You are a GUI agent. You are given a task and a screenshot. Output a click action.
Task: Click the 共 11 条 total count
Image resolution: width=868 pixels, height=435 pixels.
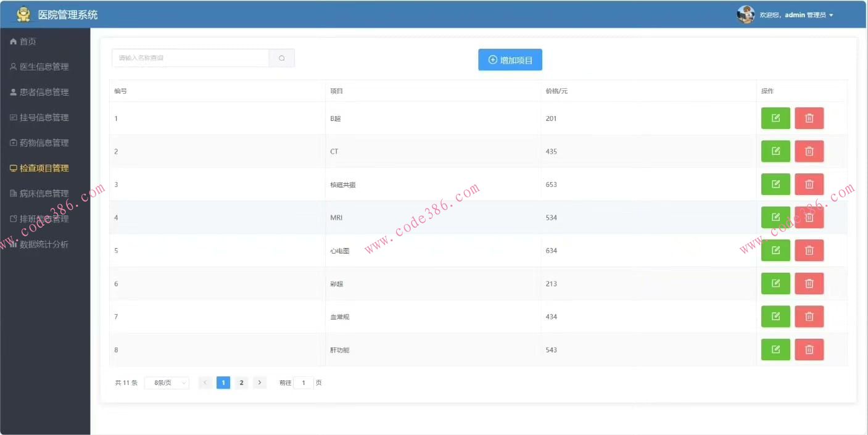pyautogui.click(x=126, y=383)
